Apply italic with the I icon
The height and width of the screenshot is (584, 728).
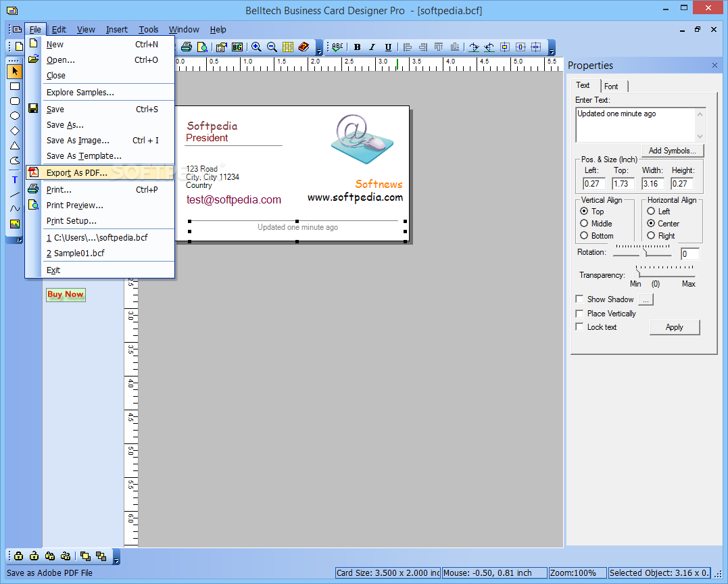(372, 47)
